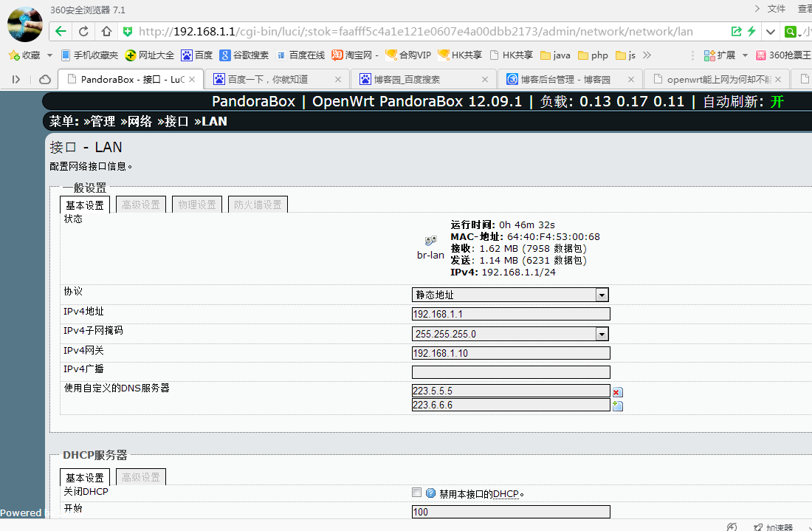Click the user avatar picture
Viewport: 812px width, 531px height.
[x=25, y=24]
